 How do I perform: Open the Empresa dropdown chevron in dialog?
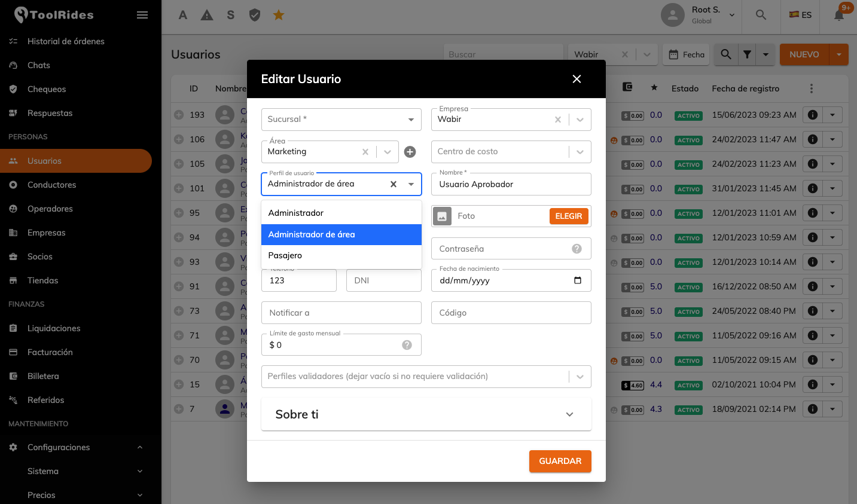tap(580, 120)
